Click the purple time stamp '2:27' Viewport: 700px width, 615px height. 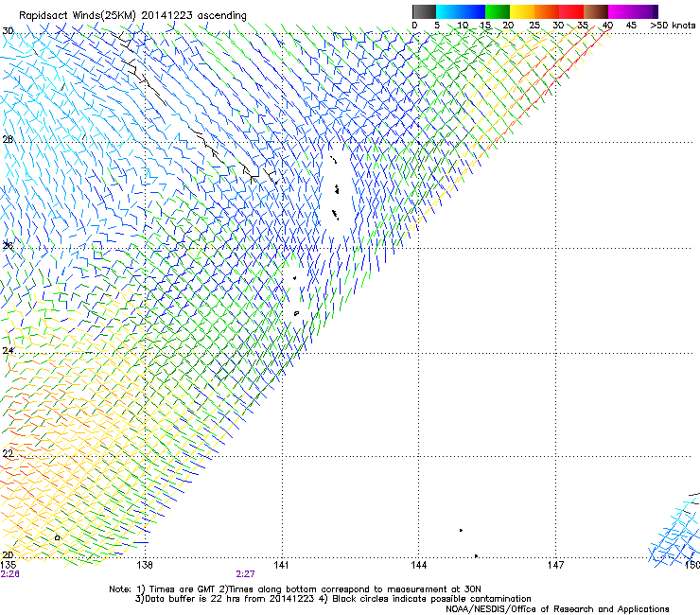click(x=246, y=574)
